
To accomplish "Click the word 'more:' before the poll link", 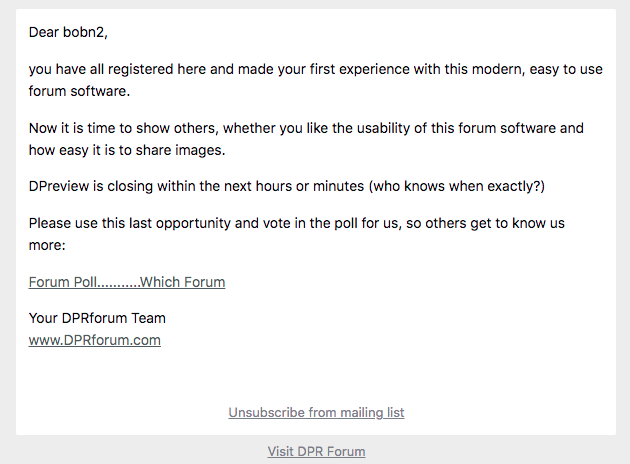I will tap(47, 245).
